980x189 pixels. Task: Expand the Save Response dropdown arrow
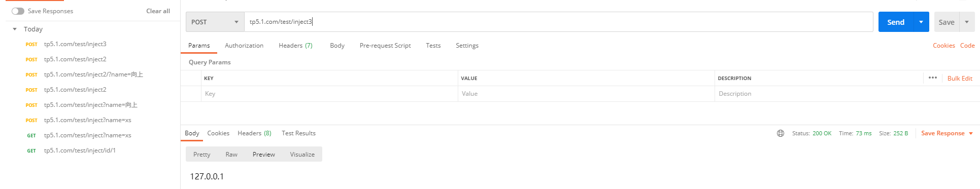(971, 134)
